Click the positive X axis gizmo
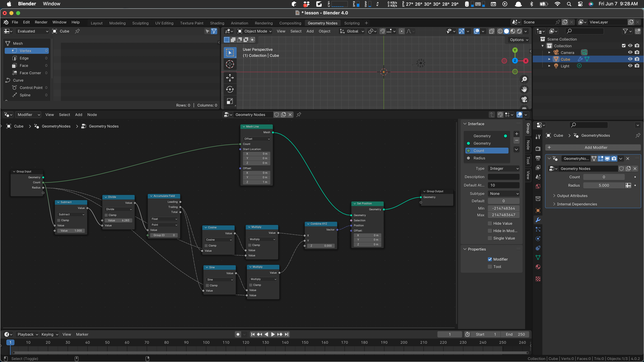 526,61
